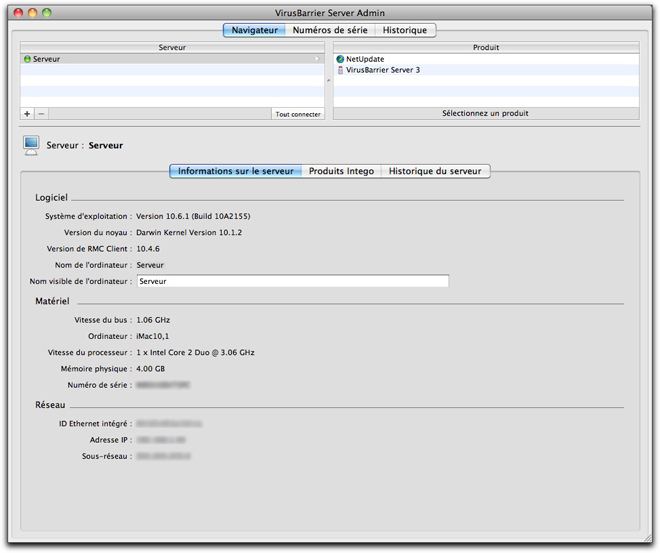Image resolution: width=660 pixels, height=553 pixels.
Task: Click Version 10.6.1 (Build 10A2155) text
Action: [x=193, y=216]
